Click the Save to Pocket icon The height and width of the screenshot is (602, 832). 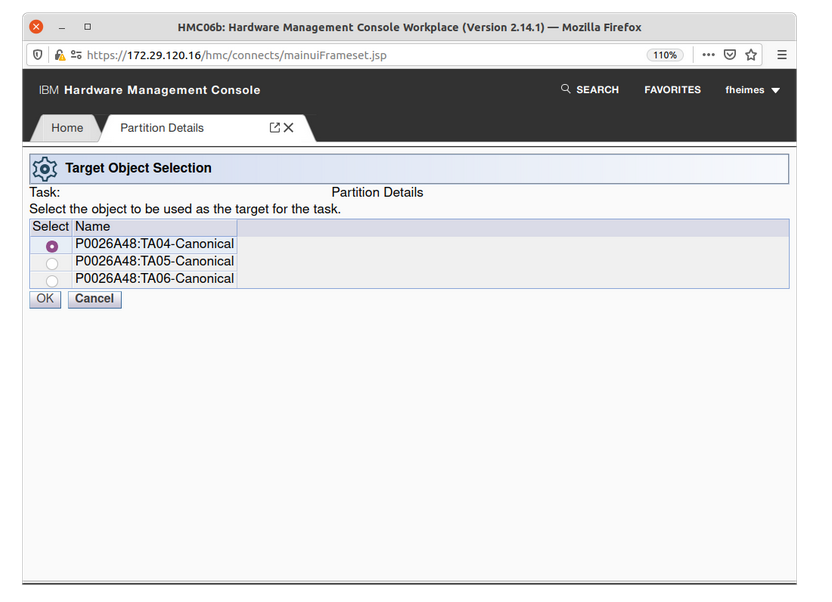(730, 55)
